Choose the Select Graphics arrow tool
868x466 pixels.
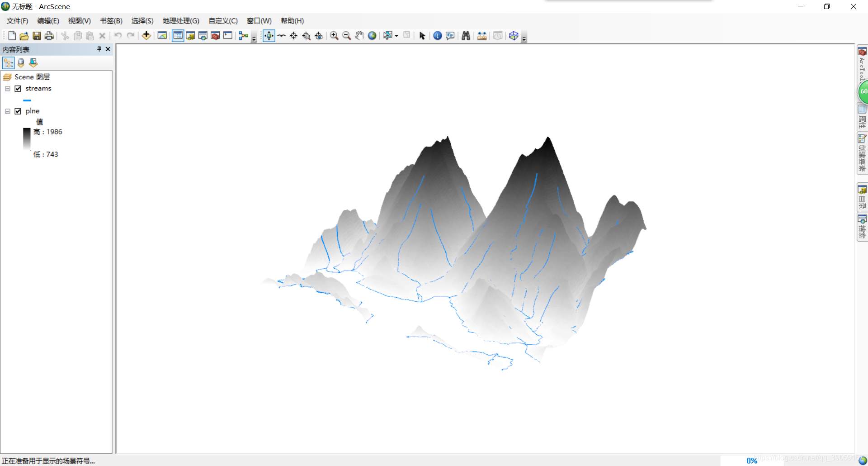tap(422, 36)
